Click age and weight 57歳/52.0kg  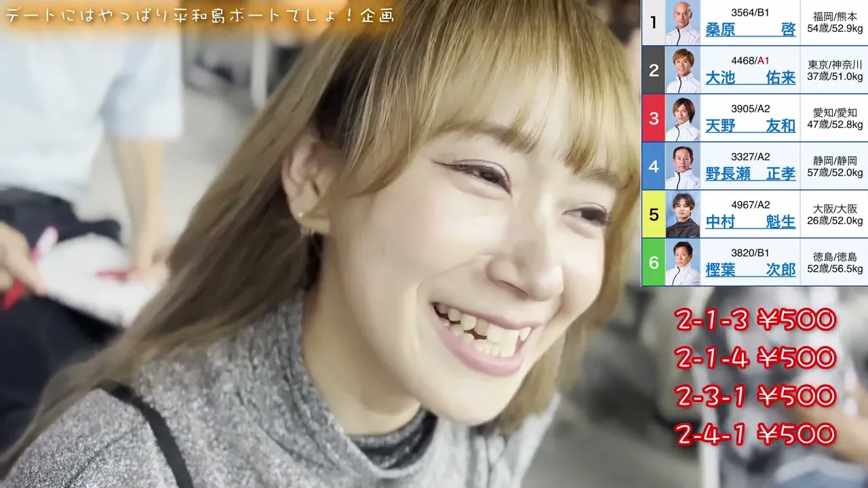coord(835,173)
